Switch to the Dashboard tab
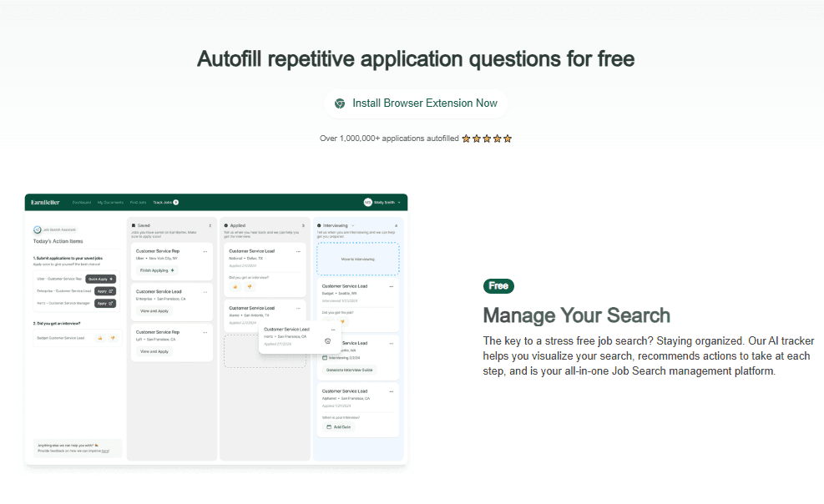The image size is (824, 504). click(82, 202)
